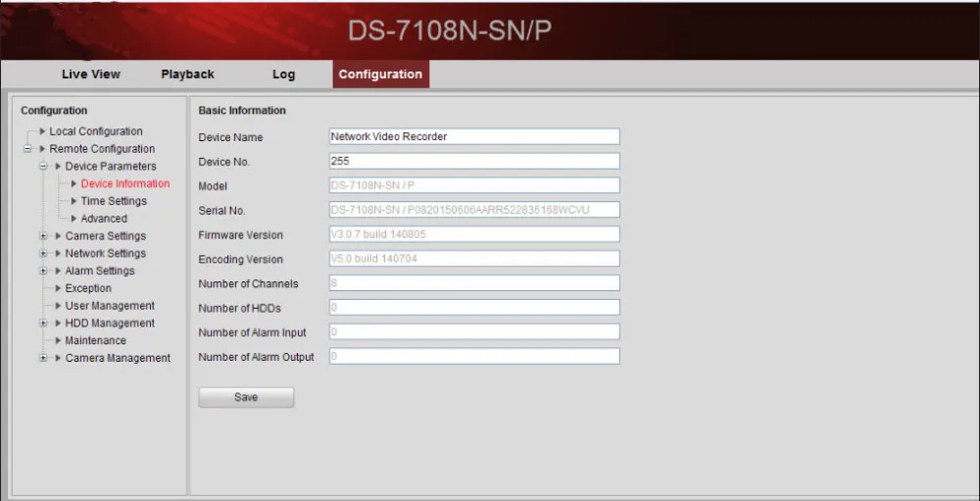Click the Device No. input field
Screen dimensions: 980x501
click(x=474, y=161)
